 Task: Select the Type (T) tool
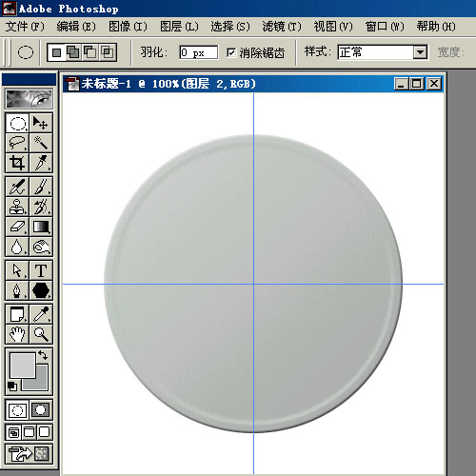point(41,270)
